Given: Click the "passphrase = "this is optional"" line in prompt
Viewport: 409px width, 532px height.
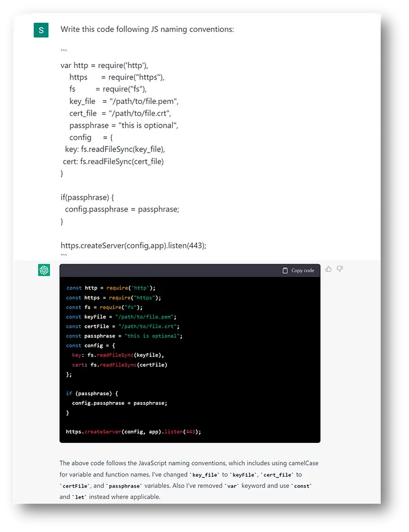Looking at the screenshot, I should pos(123,125).
